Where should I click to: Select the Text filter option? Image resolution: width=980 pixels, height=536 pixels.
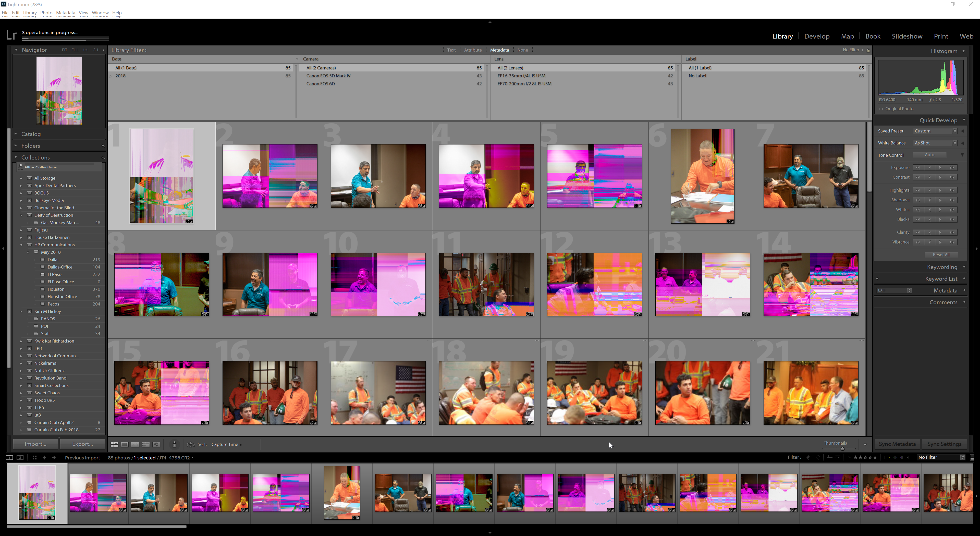click(x=450, y=50)
